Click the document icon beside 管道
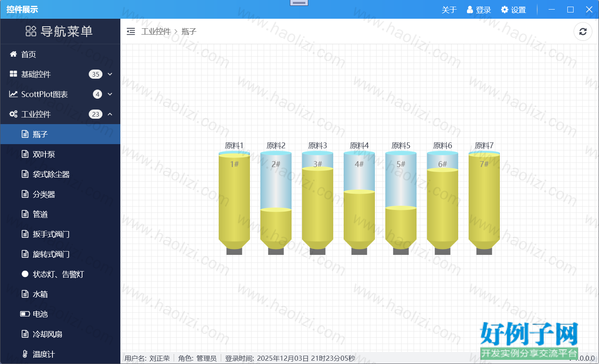 pyautogui.click(x=25, y=214)
